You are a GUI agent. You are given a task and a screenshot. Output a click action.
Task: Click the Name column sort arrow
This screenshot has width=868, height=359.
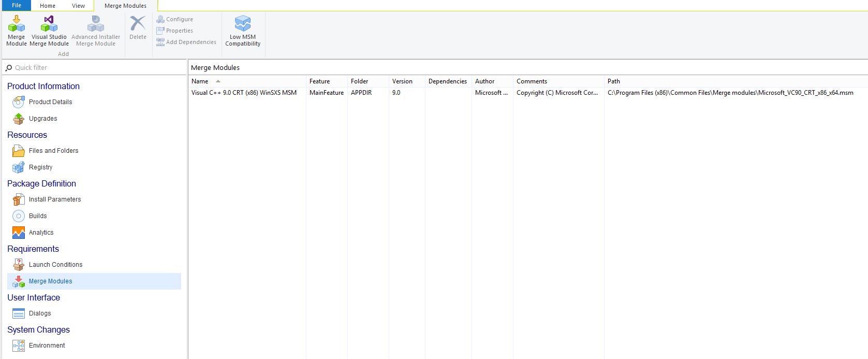218,81
